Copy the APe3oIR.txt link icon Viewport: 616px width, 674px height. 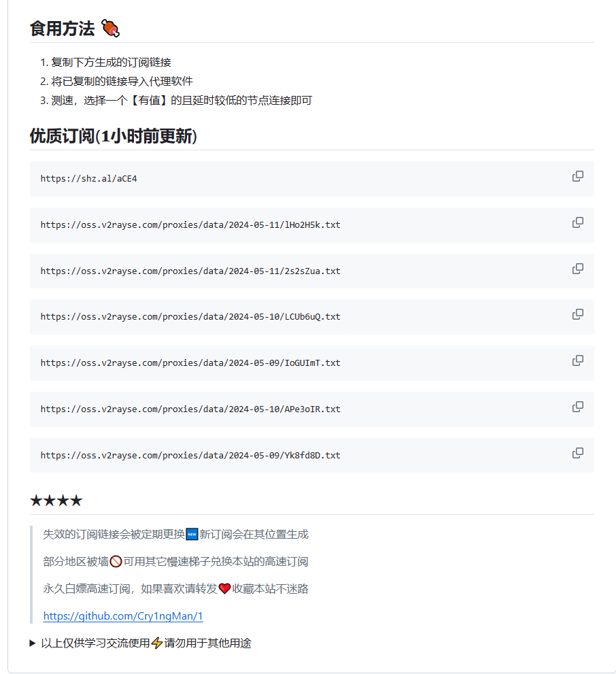[577, 407]
